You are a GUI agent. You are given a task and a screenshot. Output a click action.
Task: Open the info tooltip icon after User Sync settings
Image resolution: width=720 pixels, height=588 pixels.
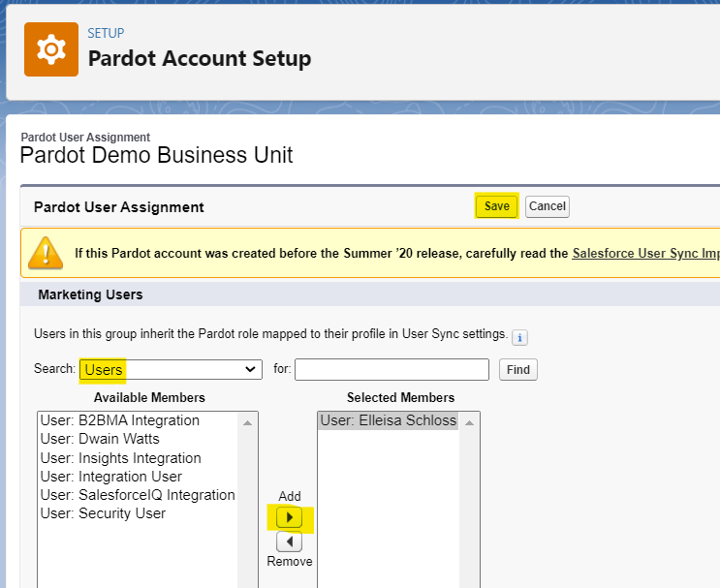click(x=519, y=337)
